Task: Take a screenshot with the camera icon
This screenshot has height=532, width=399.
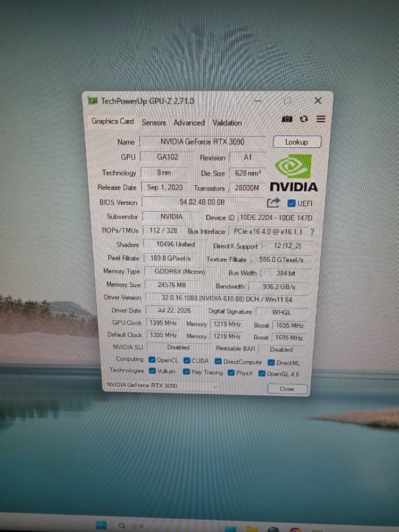Action: click(287, 119)
